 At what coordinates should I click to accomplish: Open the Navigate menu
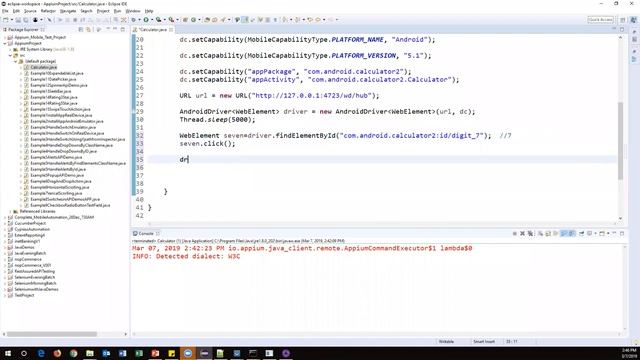point(68,11)
